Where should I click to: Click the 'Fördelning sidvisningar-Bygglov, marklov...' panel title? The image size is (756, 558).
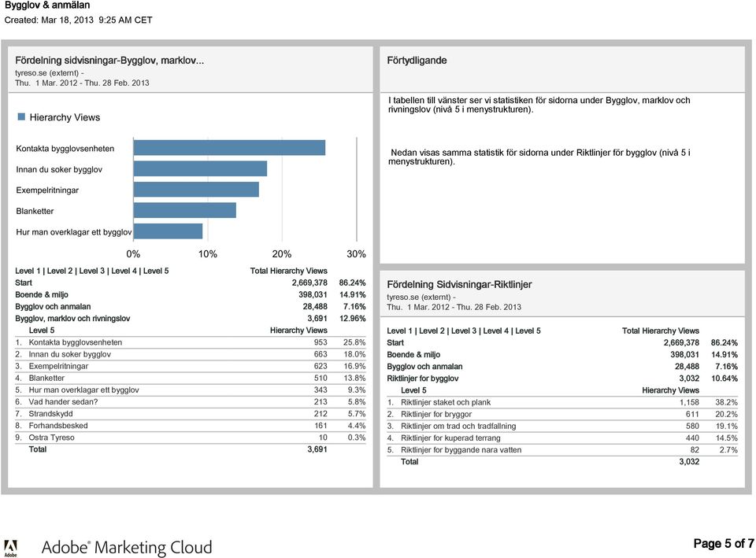click(109, 61)
